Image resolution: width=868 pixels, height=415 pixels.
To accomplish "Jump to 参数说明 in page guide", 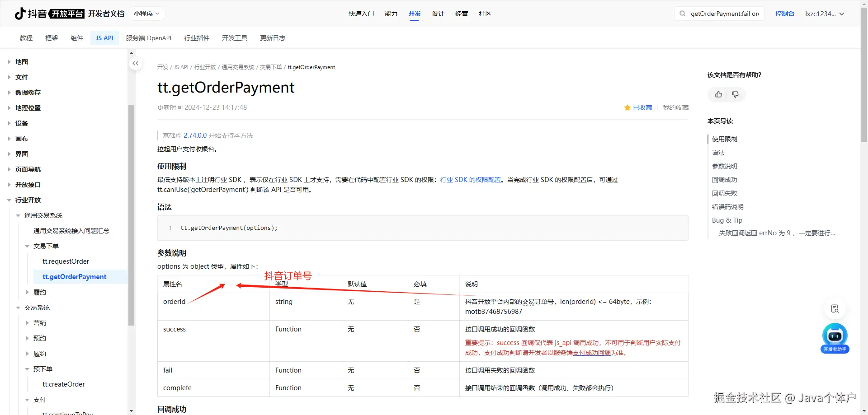I will [x=725, y=166].
